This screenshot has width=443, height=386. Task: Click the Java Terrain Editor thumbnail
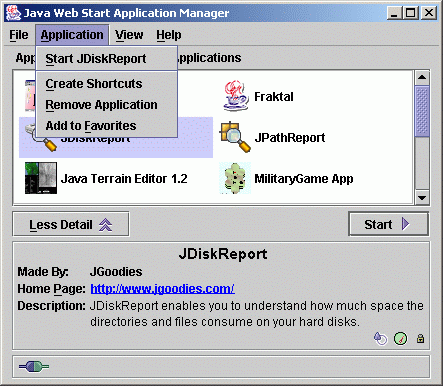tap(41, 178)
